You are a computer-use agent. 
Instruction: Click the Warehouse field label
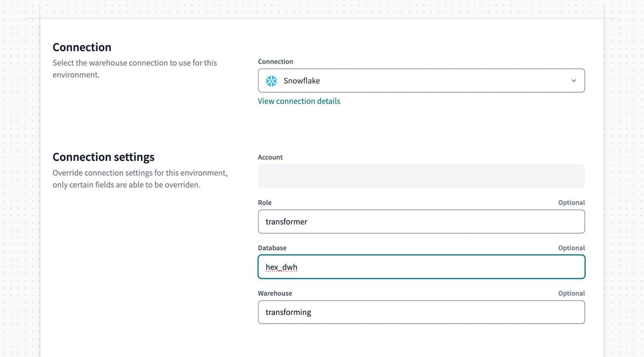pos(275,293)
